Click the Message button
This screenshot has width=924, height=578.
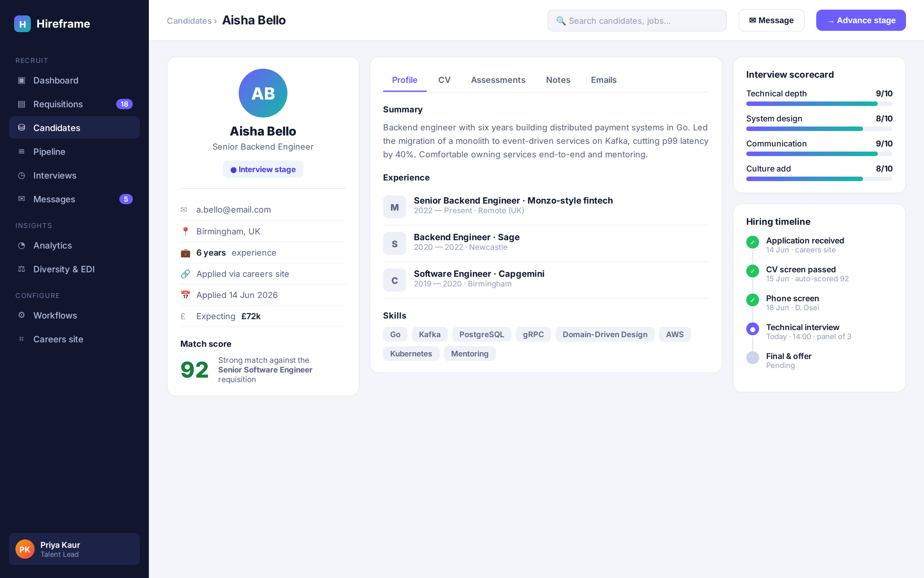coord(771,20)
